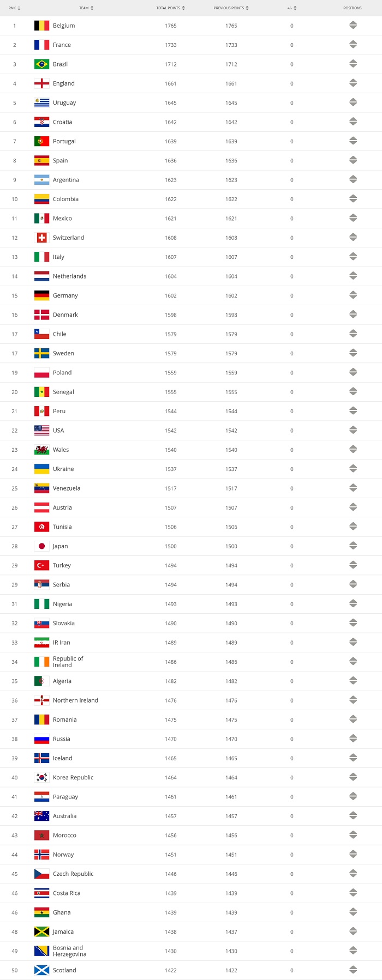Toggle positions arrow for Scotland row

pyautogui.click(x=353, y=970)
